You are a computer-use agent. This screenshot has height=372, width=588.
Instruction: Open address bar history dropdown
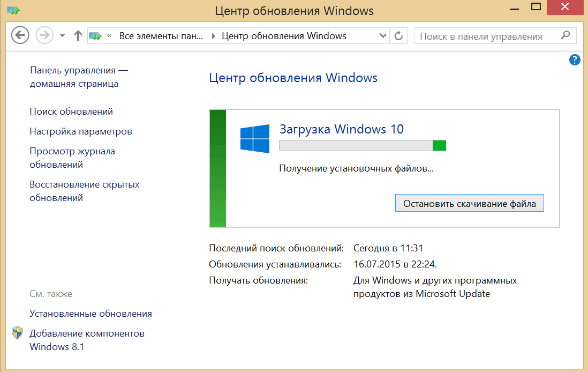pyautogui.click(x=383, y=36)
